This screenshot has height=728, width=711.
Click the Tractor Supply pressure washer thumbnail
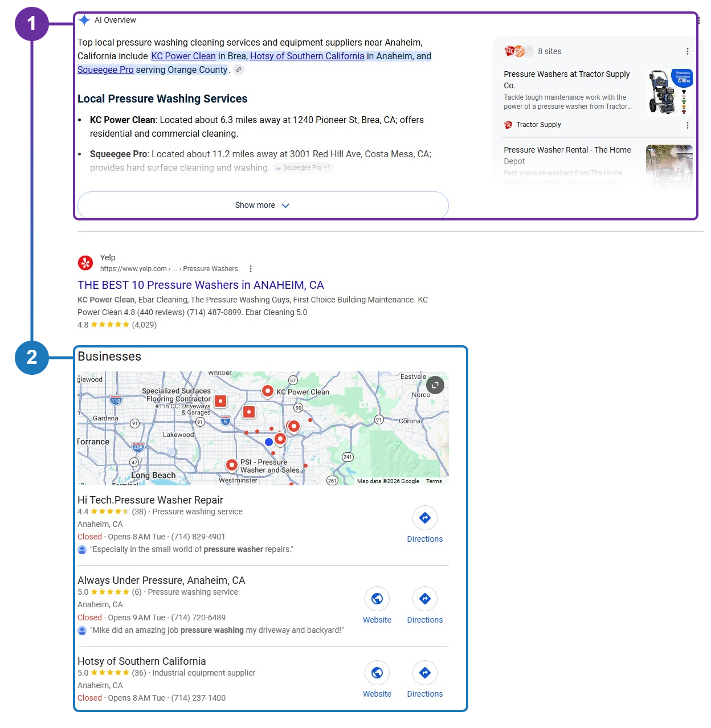[671, 92]
